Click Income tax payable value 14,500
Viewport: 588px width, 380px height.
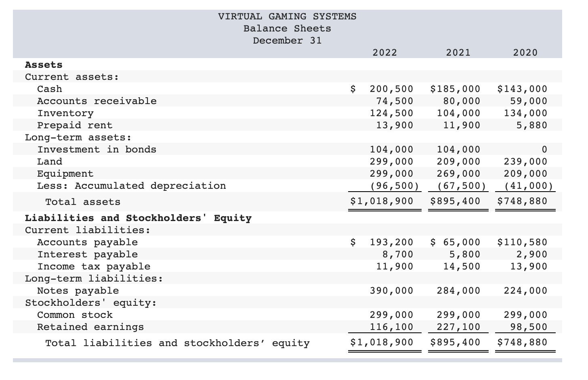click(x=462, y=267)
